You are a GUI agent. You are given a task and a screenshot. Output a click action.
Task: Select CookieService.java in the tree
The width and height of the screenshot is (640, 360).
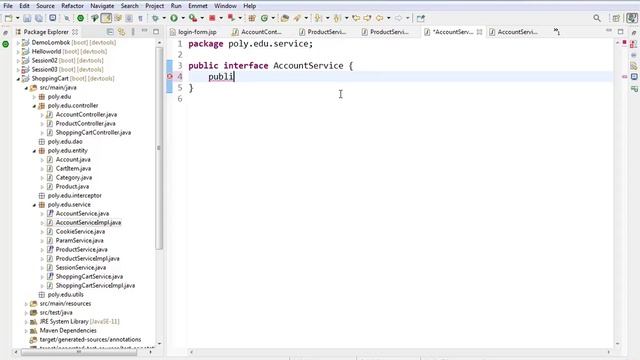pos(80,231)
